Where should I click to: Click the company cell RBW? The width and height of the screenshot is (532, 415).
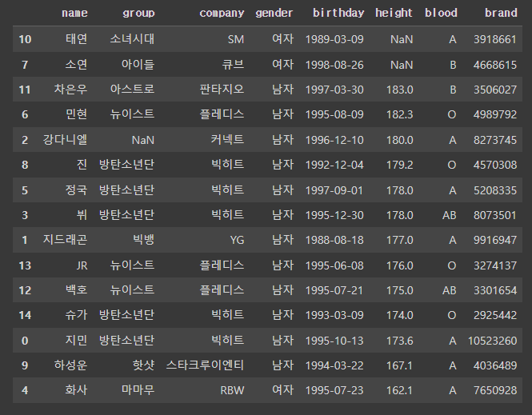point(232,390)
